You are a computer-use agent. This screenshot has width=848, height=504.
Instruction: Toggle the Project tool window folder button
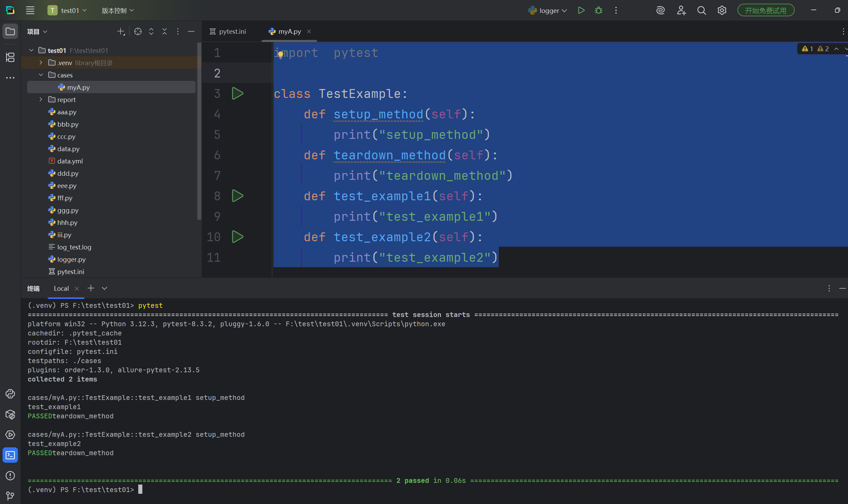click(10, 31)
